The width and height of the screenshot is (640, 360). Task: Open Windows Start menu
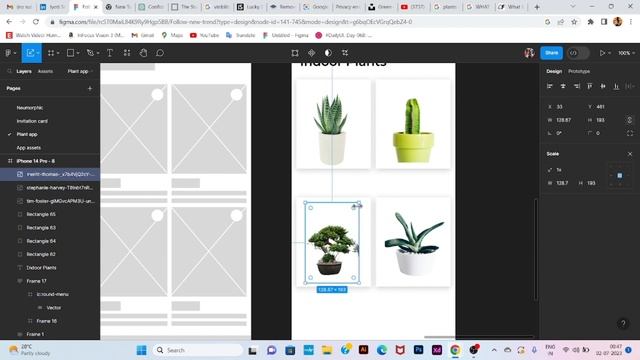141,350
